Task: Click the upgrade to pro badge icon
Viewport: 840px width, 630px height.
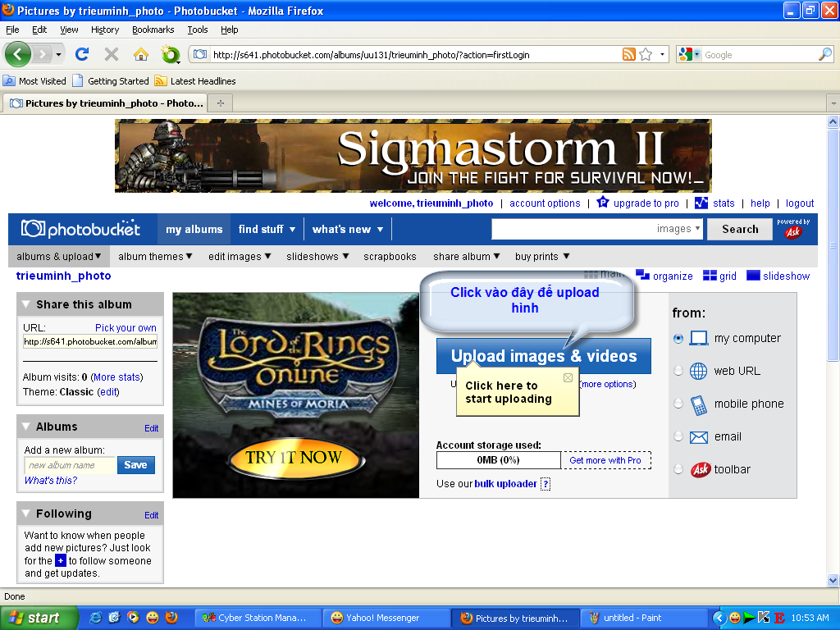Action: tap(603, 203)
